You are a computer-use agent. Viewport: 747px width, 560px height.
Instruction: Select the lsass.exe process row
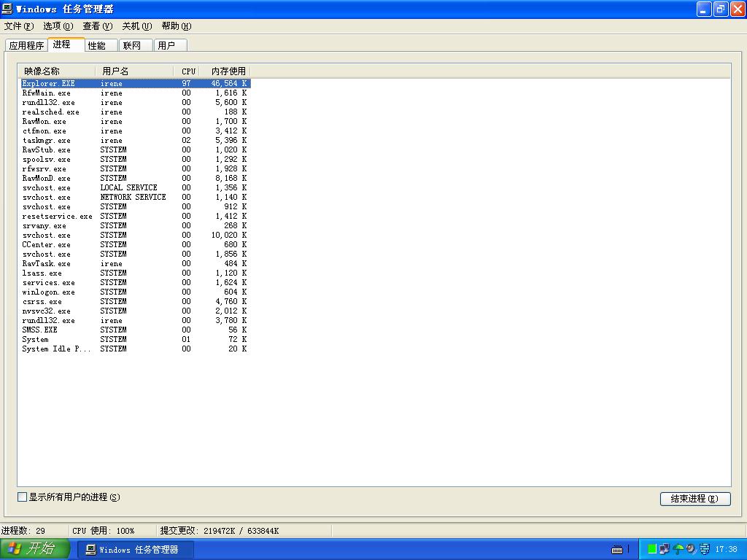[x=135, y=273]
